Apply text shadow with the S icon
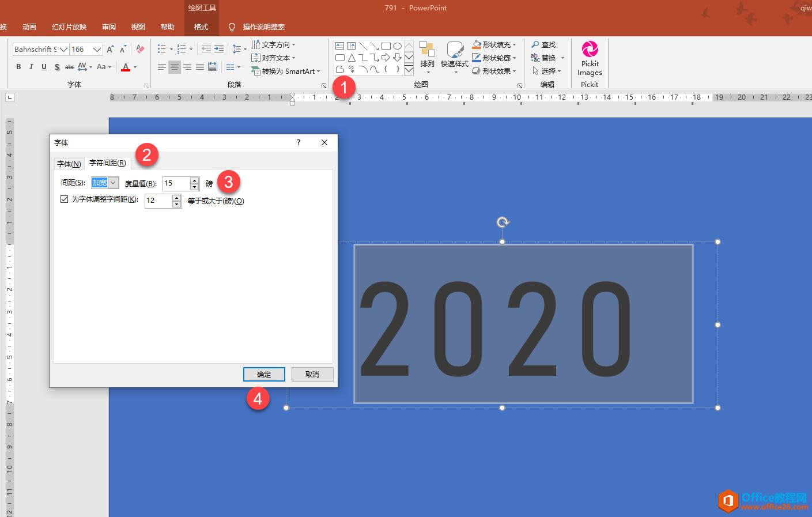Screen dimensions: 812x517 click(56, 67)
